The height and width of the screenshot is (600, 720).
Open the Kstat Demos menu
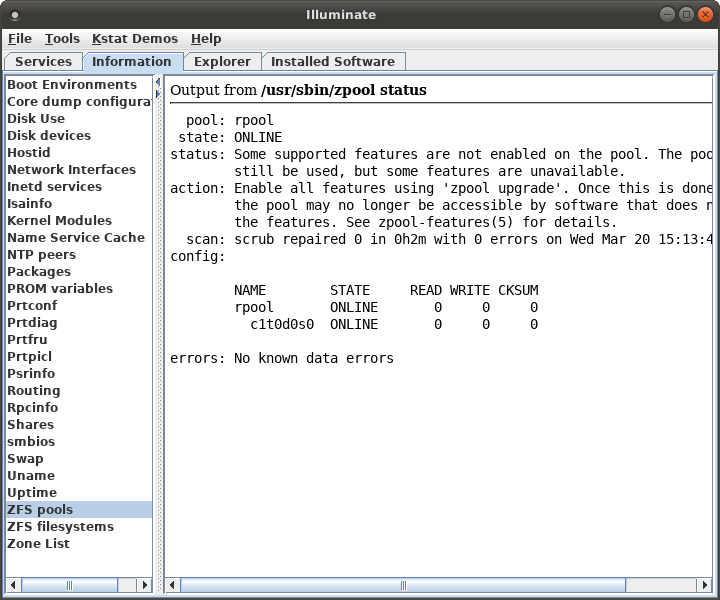pos(135,39)
